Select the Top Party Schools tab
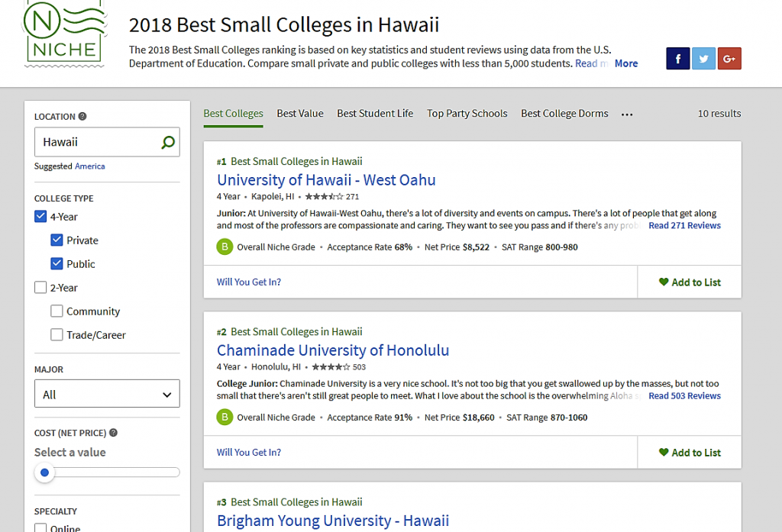The width and height of the screenshot is (782, 532). (x=467, y=114)
